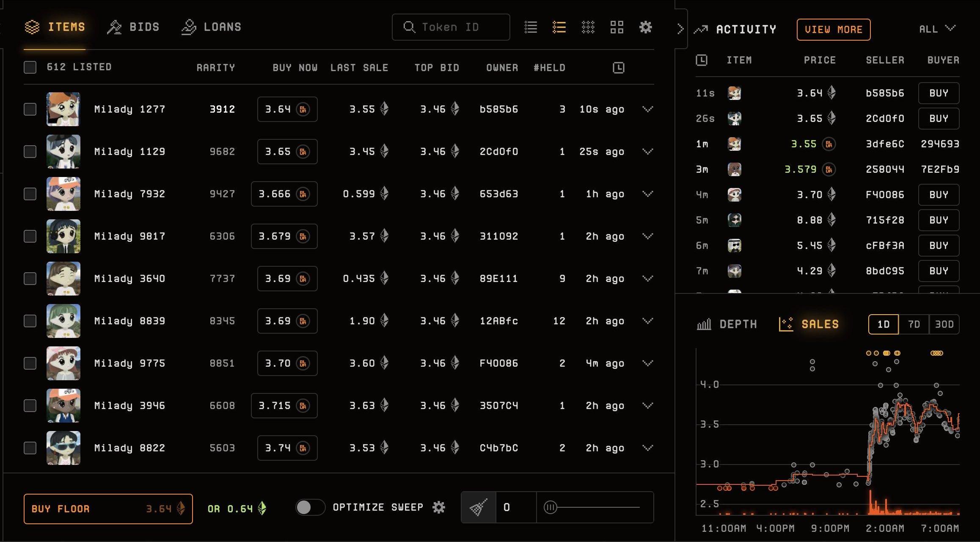Click the 5.45 activity item thumbnail
980x542 pixels.
point(735,246)
